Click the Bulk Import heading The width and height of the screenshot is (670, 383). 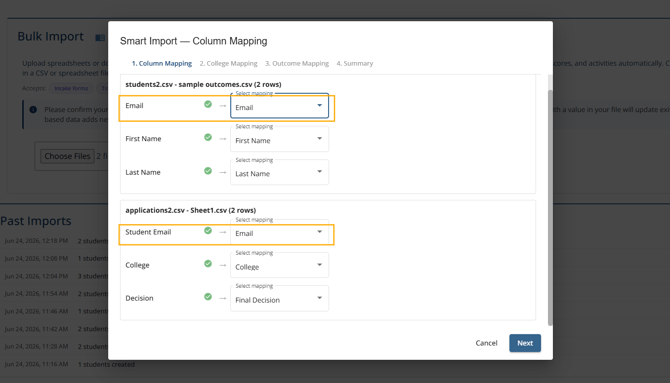tap(50, 36)
